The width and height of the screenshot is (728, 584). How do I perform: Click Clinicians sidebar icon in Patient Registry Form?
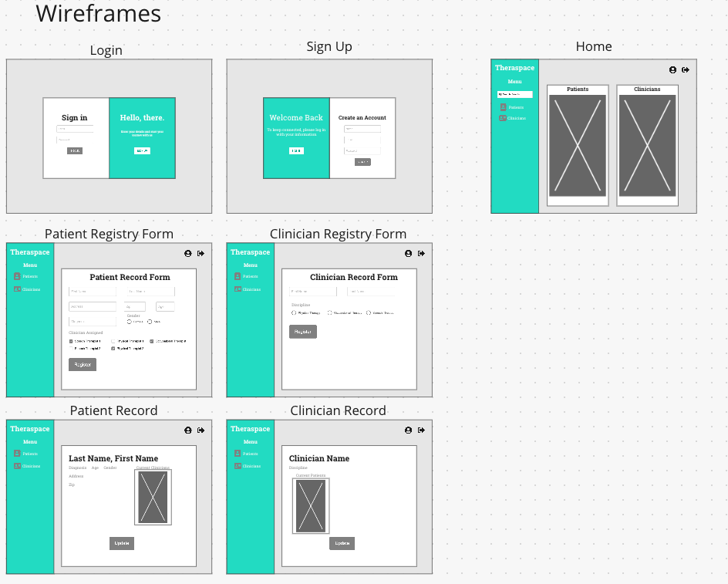click(17, 289)
